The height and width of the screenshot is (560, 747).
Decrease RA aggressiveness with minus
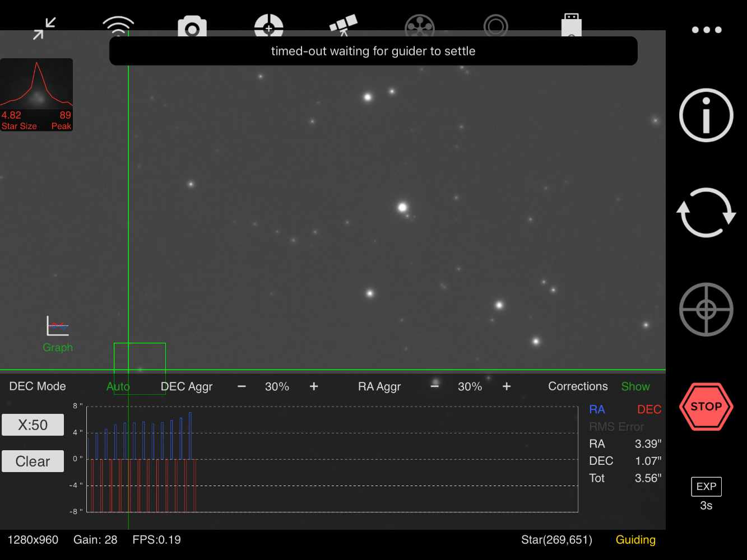[x=434, y=386]
